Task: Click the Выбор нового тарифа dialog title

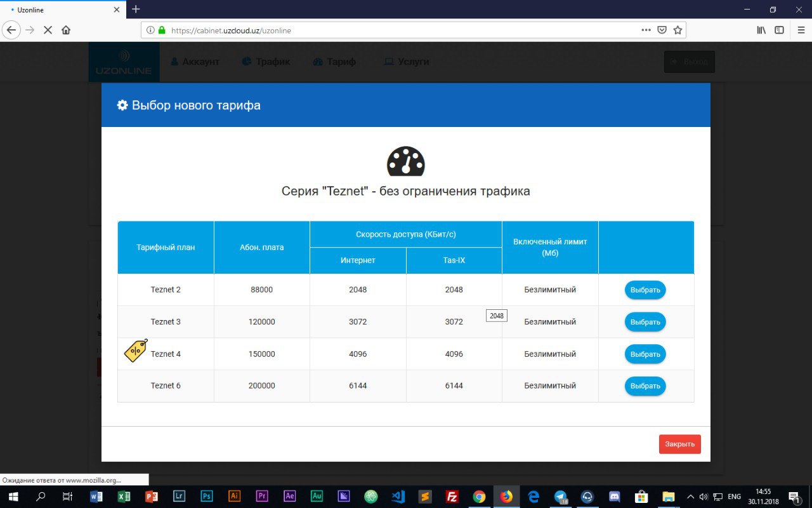Action: pyautogui.click(x=196, y=105)
